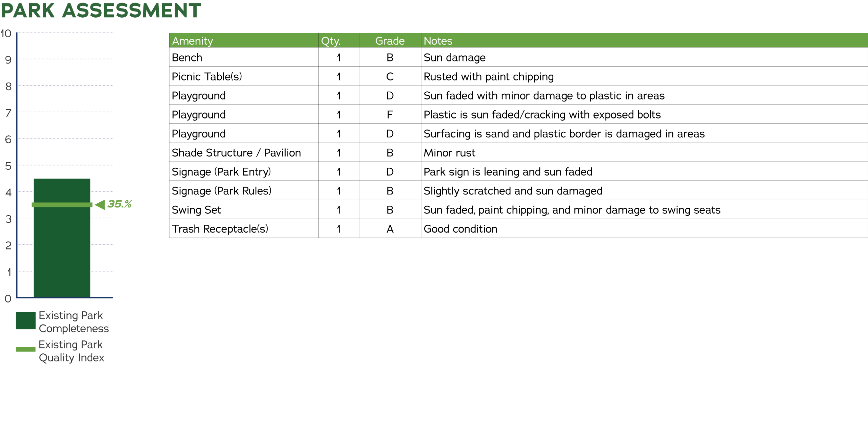868x425 pixels.
Task: Click the Shade Structure / Pavilion cell
Action: pos(236,153)
